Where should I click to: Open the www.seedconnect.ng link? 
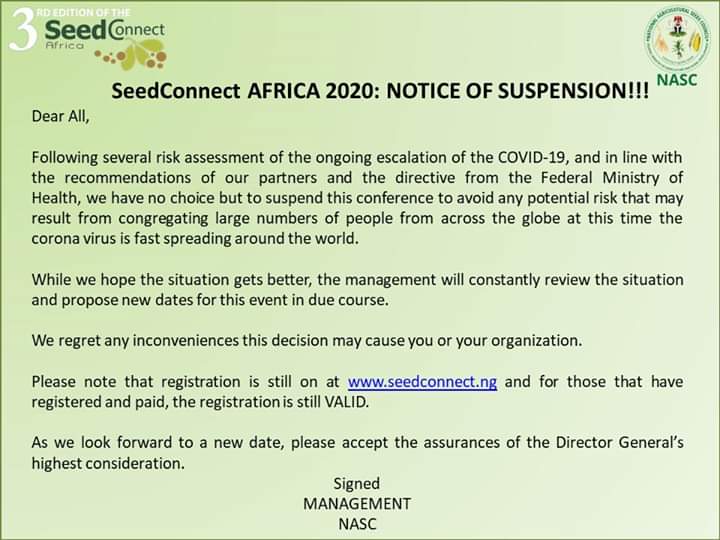pos(422,382)
